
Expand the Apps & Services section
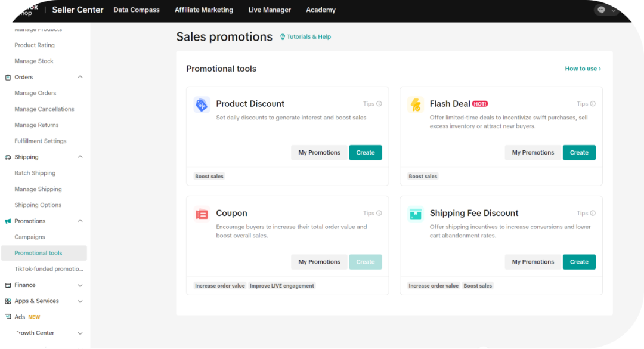[x=80, y=301]
